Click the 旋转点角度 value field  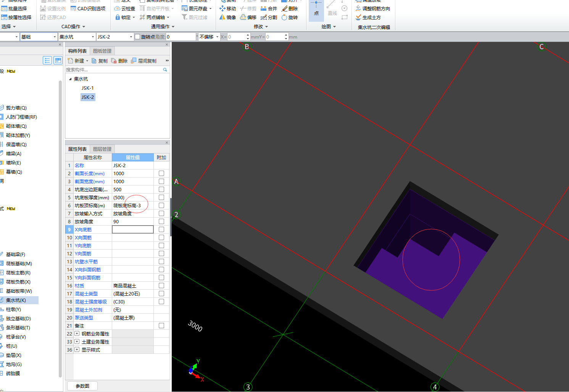click(x=181, y=37)
